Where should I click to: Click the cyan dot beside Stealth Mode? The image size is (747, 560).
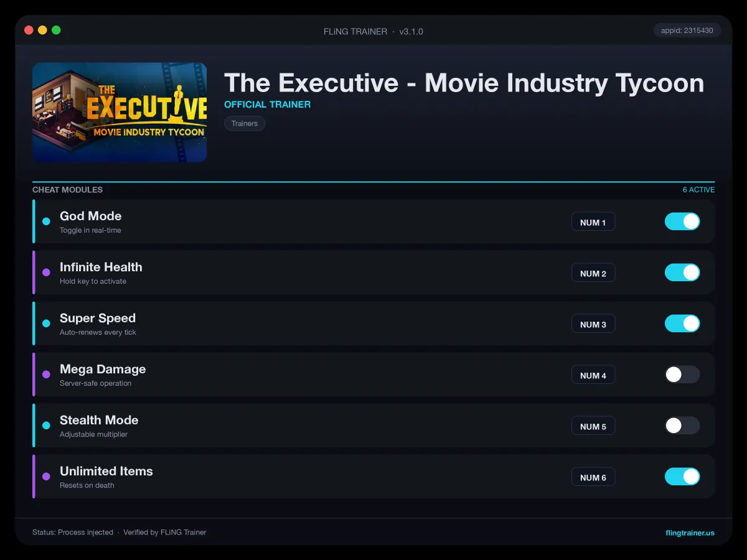[x=46, y=426]
